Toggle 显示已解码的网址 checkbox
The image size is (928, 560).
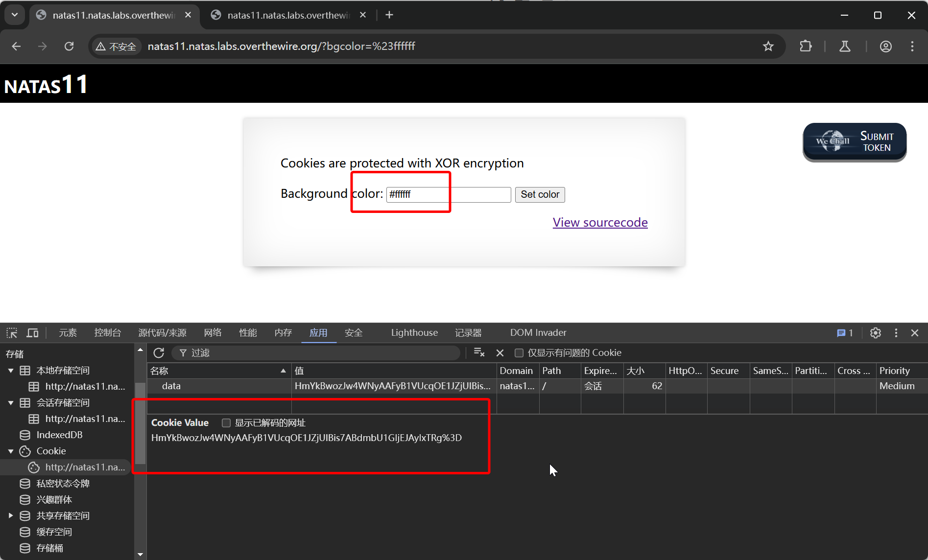[x=226, y=422]
